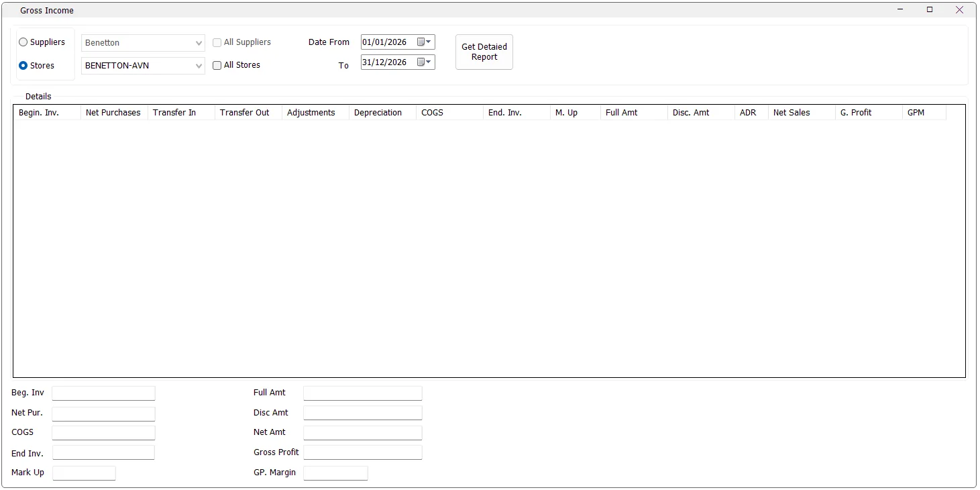Click the Transfer Out column header
This screenshot has width=980, height=490.
[x=248, y=113]
